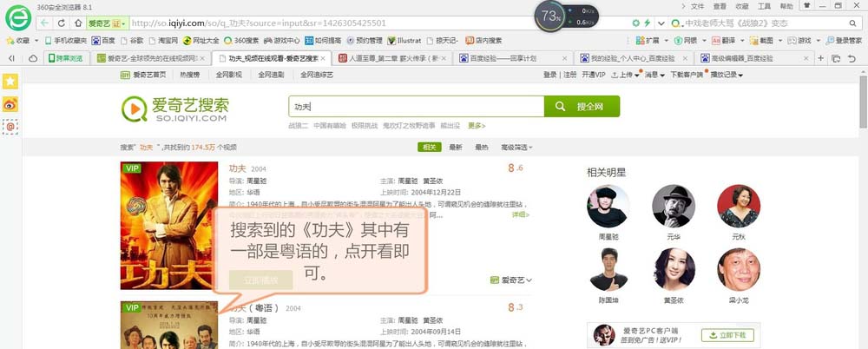Open the 登录管家 toolbar item
Image resolution: width=868 pixels, height=349 pixels.
point(844,41)
